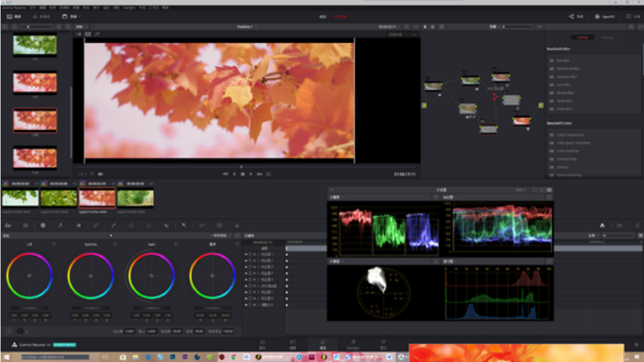Open the Qualifier eyedropper palette
The height and width of the screenshot is (362, 644).
click(x=113, y=225)
